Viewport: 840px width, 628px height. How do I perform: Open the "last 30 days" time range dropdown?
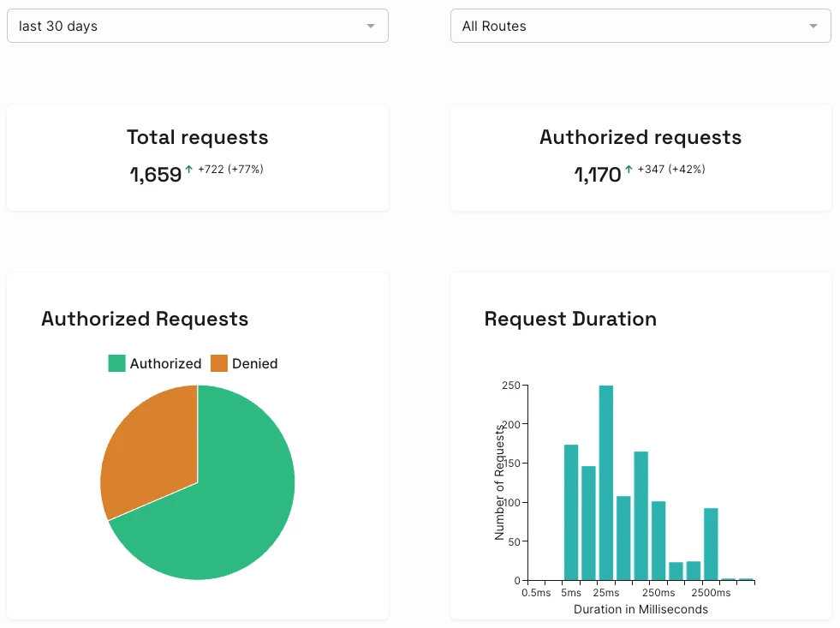click(197, 26)
